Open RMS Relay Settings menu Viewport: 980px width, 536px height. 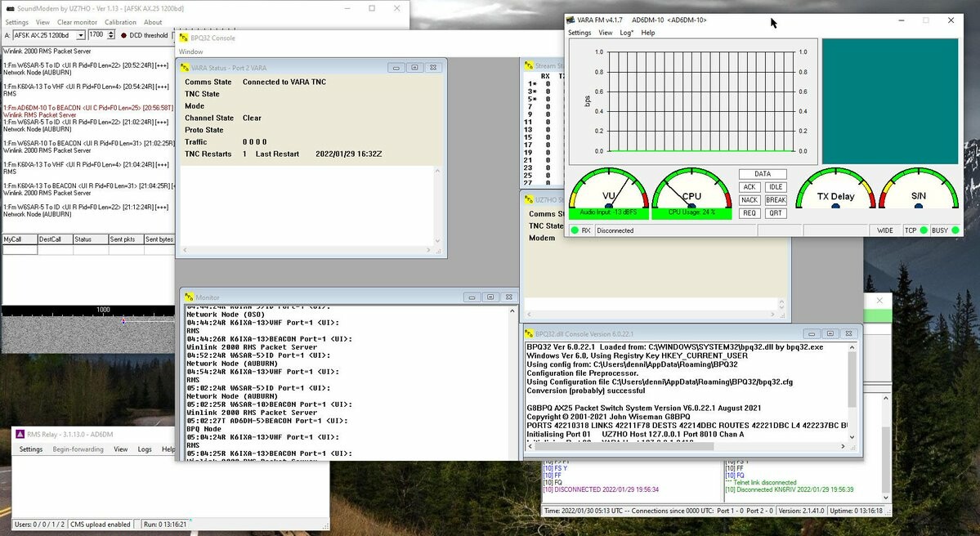pos(30,449)
